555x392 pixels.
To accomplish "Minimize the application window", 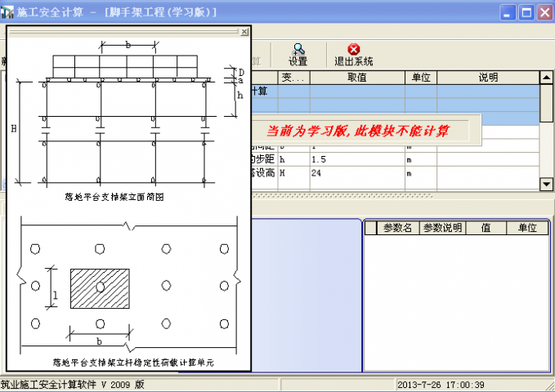I will coord(509,12).
